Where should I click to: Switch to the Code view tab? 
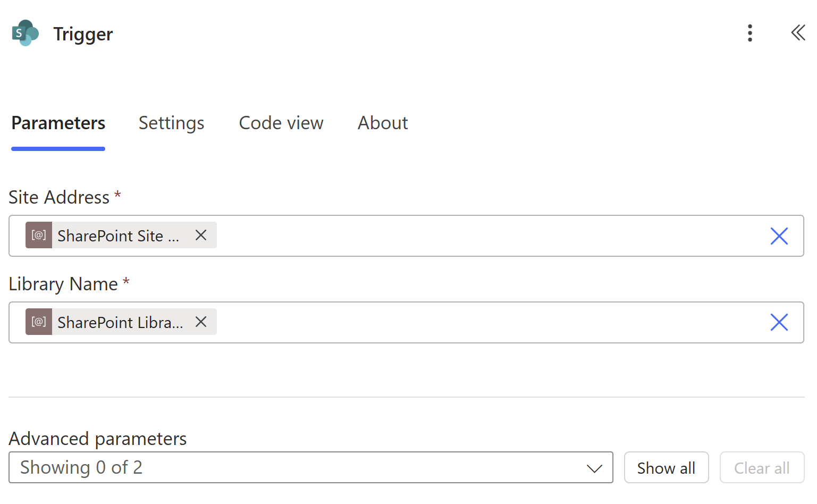click(281, 123)
